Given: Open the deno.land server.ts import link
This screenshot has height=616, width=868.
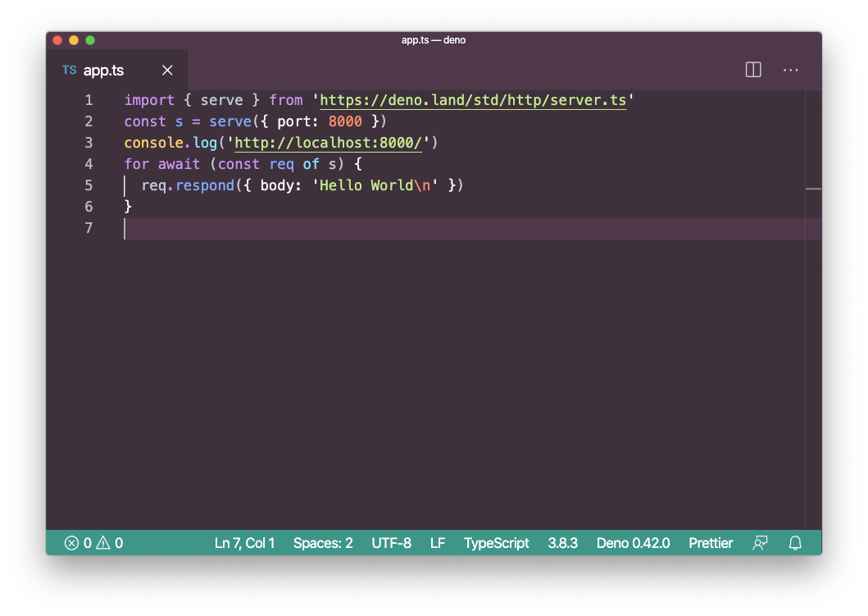Looking at the screenshot, I should (473, 101).
